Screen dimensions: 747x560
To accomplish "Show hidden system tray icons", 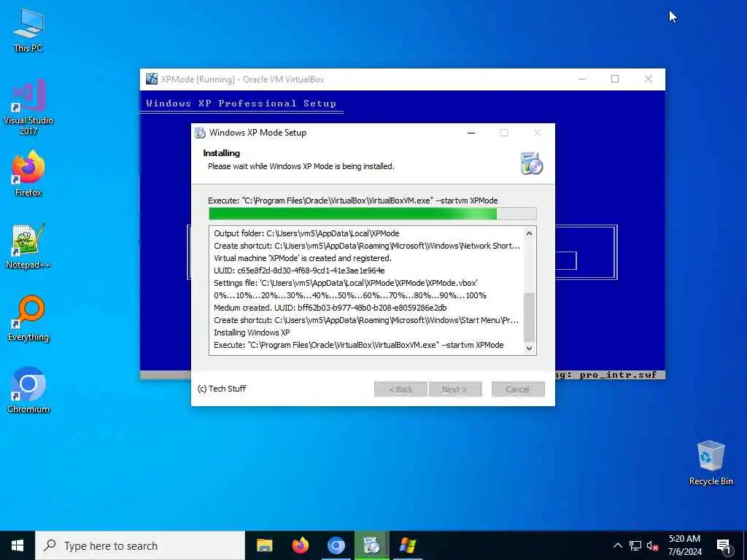I will point(617,545).
